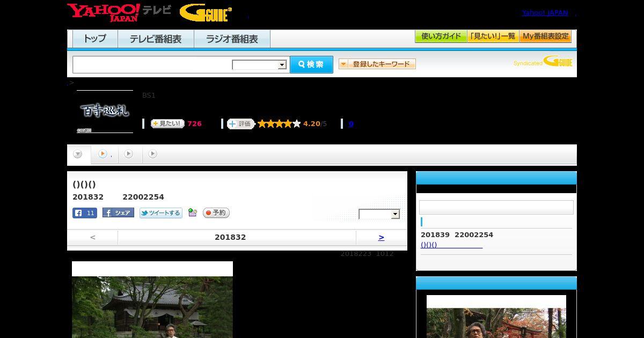Image resolution: width=644 pixels, height=338 pixels.
Task: Open the ()()() link under 201839 listing
Action: point(451,245)
